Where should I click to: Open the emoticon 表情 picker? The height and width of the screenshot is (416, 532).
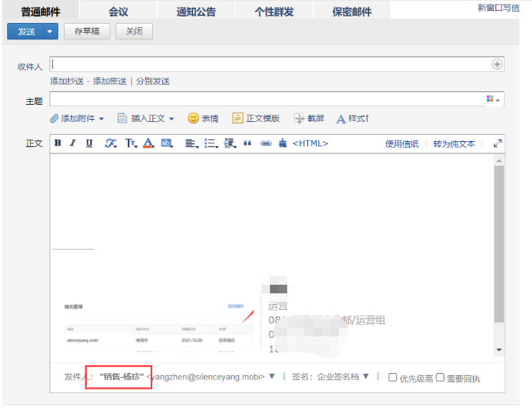point(203,118)
